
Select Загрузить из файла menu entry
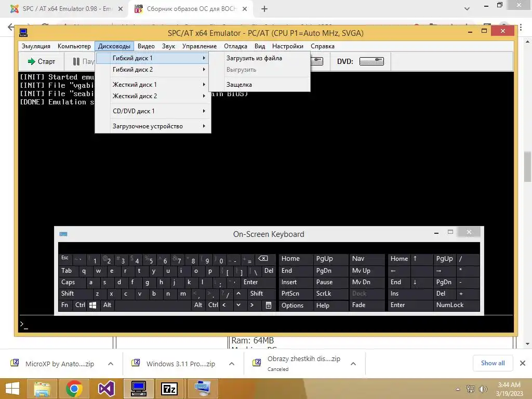260,58
